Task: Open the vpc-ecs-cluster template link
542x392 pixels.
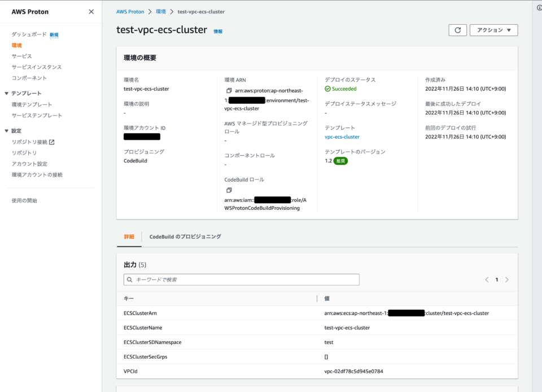Action: (x=342, y=136)
